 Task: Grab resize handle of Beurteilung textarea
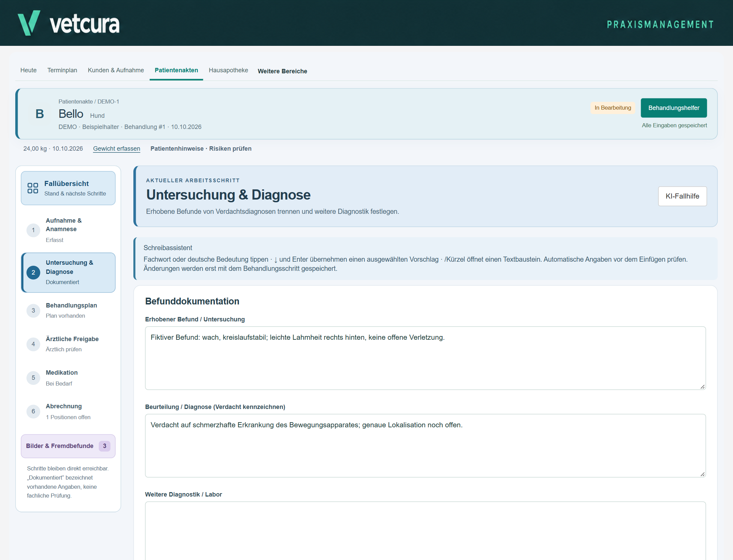702,474
